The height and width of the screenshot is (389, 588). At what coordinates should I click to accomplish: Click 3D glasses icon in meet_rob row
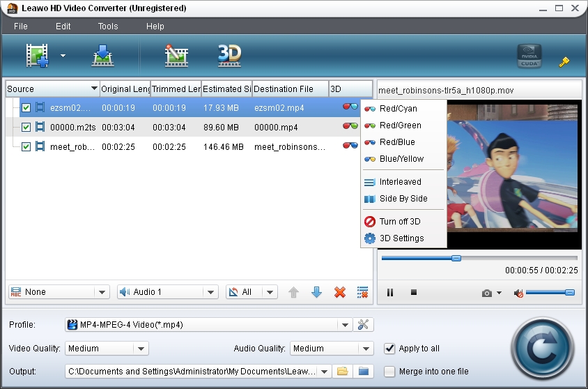(350, 146)
